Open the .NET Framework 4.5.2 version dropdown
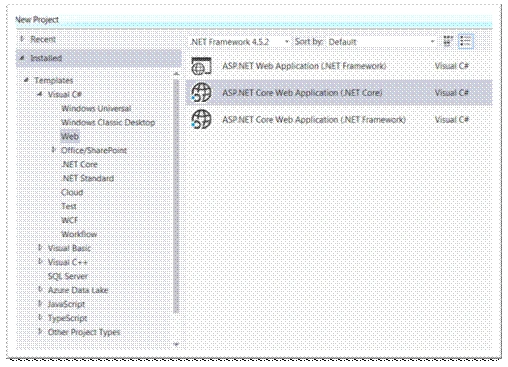 click(239, 42)
